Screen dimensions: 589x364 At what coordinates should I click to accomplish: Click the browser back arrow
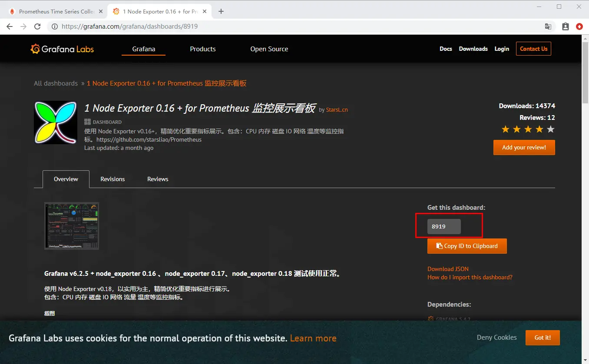[9, 26]
